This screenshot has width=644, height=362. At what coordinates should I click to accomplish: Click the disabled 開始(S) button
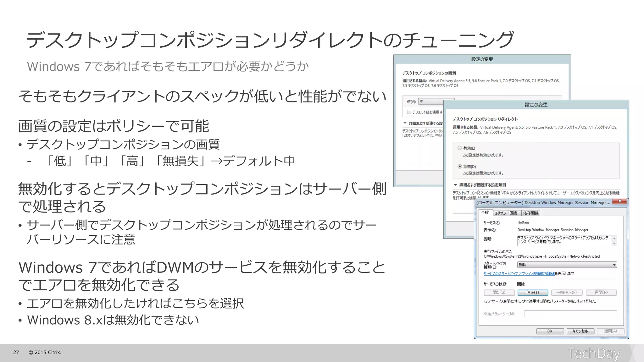(499, 293)
